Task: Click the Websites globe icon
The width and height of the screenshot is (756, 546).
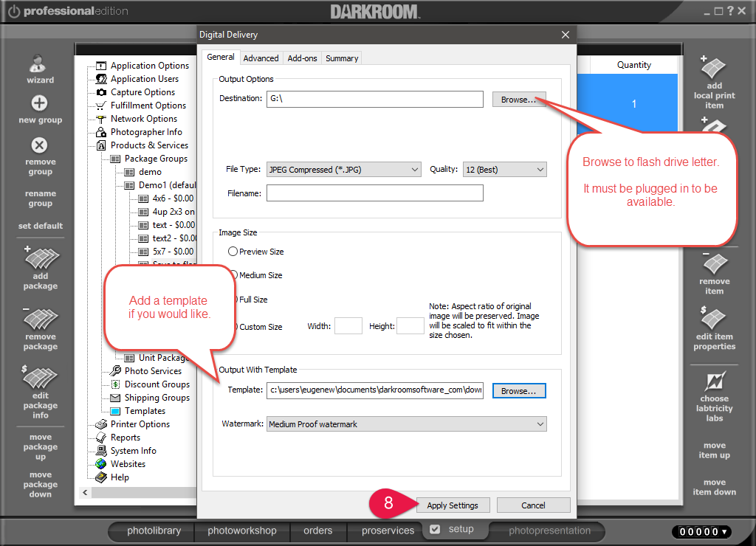Action: pos(100,464)
